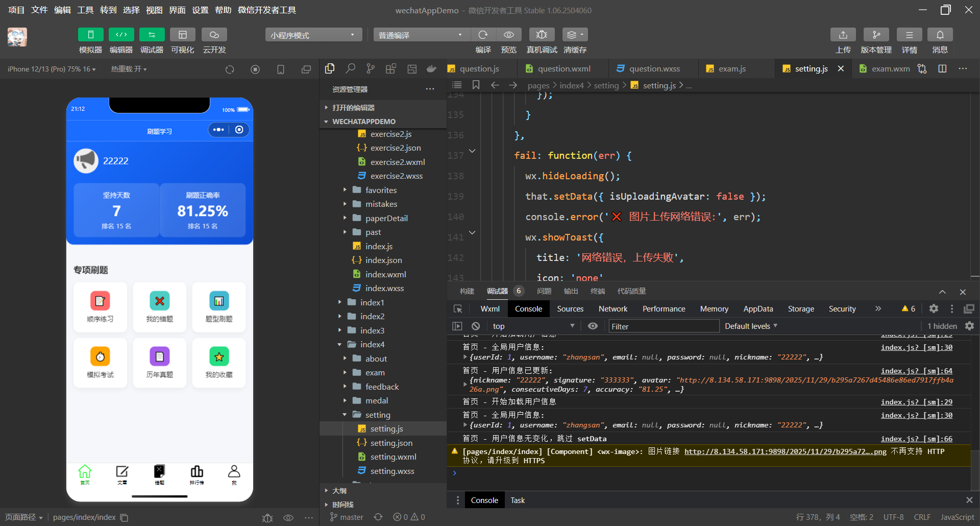Click the split editor icon
The width and height of the screenshot is (980, 526).
942,68
